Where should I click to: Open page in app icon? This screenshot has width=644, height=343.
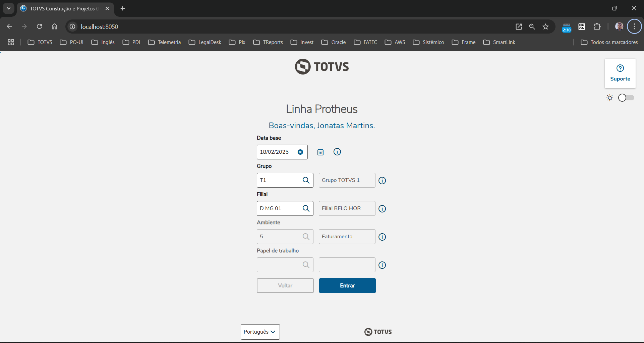[519, 27]
